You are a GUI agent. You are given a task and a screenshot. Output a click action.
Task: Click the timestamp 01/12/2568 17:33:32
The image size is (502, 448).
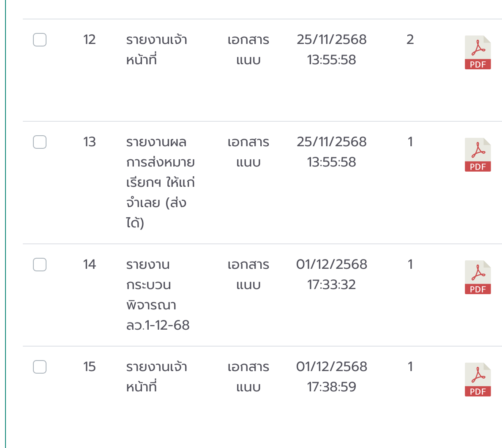pos(331,274)
